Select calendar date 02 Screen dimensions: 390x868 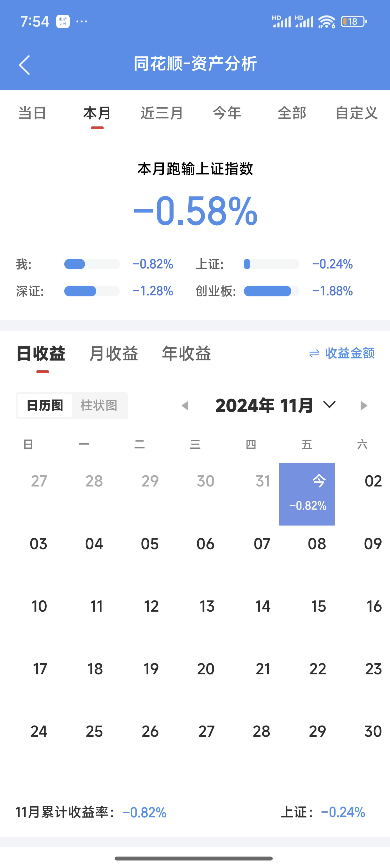(373, 481)
